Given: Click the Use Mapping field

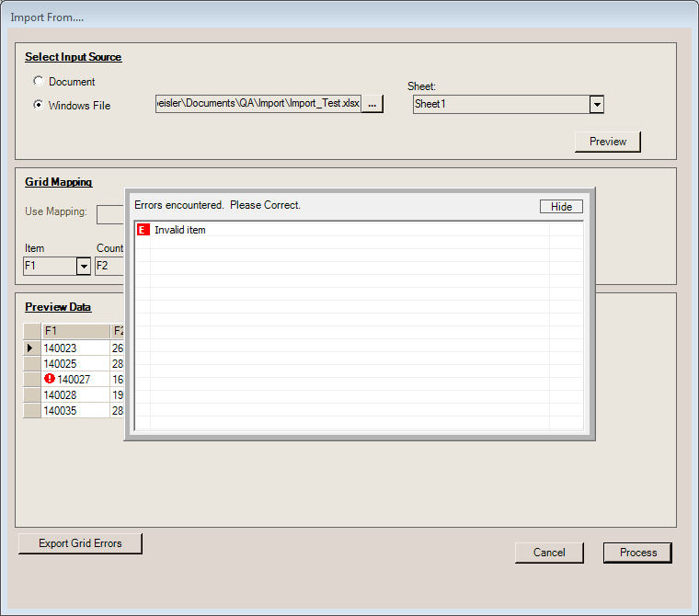Looking at the screenshot, I should 110,214.
